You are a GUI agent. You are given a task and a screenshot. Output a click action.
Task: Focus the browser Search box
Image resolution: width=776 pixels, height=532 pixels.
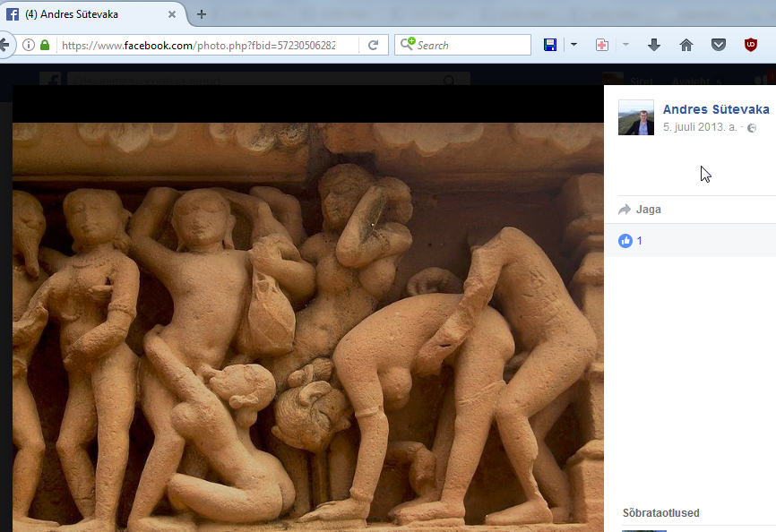tap(462, 45)
